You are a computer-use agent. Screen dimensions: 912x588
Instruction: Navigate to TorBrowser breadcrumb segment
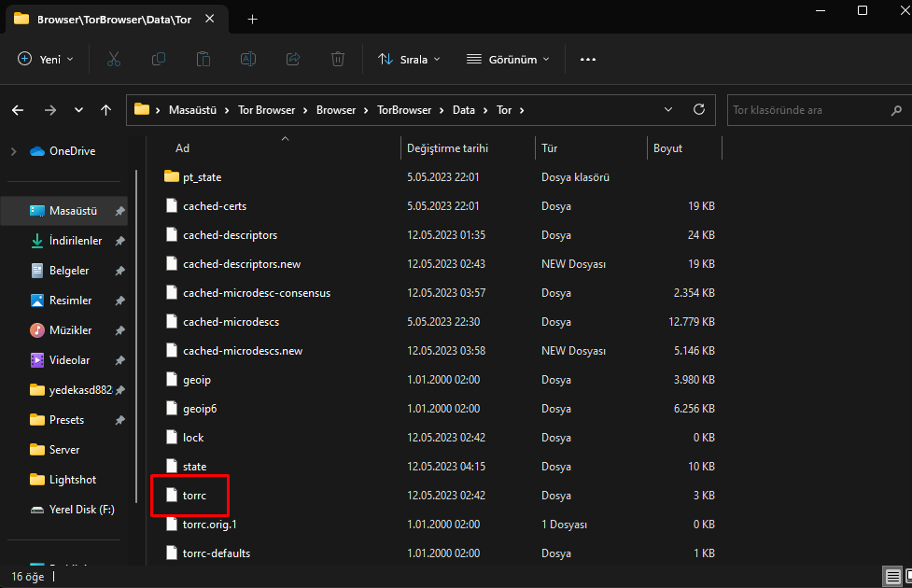pyautogui.click(x=404, y=110)
